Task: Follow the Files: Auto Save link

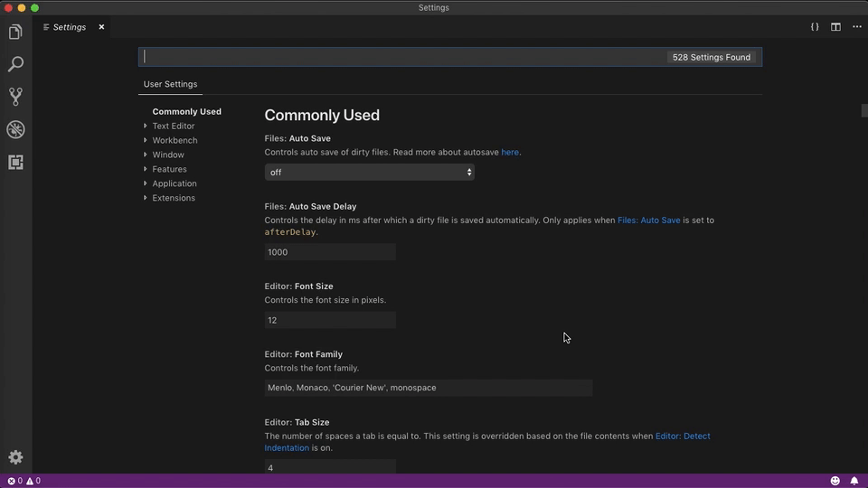Action: 649,221
